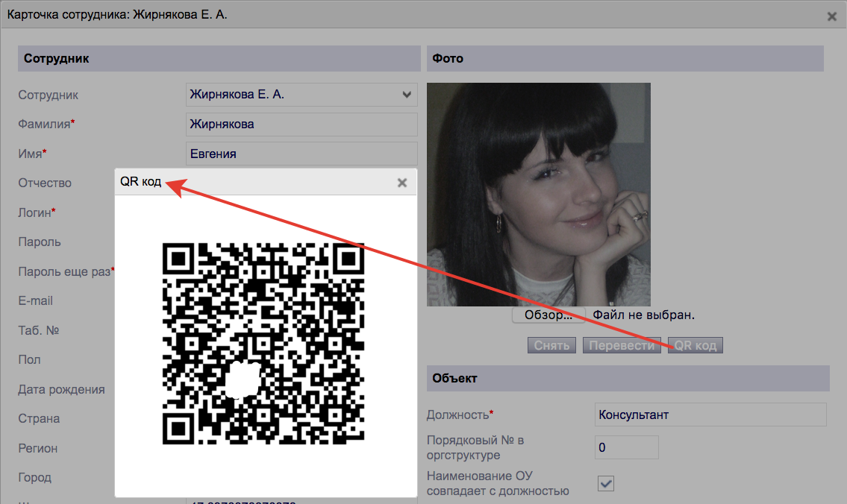
Task: Click the Дата рождения label
Action: pos(62,389)
